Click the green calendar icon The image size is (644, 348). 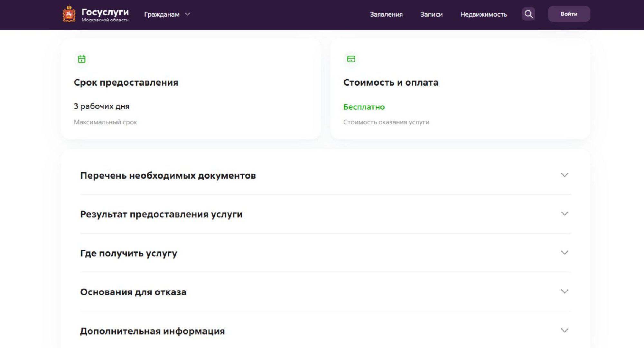click(x=82, y=59)
